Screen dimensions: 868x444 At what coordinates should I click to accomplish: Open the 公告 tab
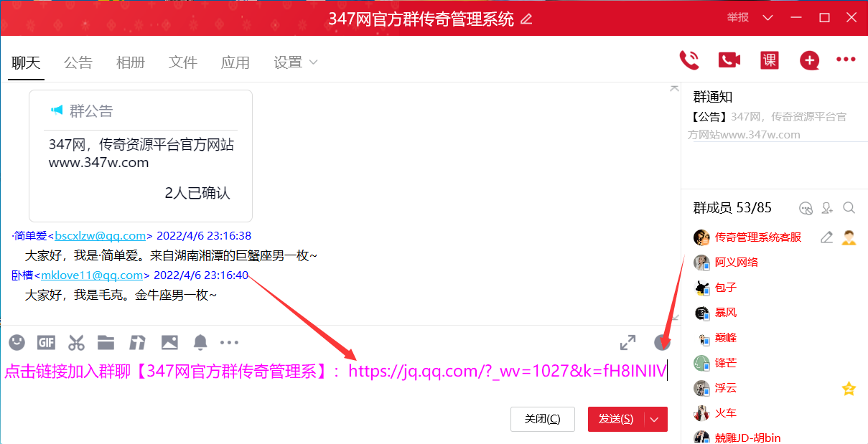(x=78, y=62)
